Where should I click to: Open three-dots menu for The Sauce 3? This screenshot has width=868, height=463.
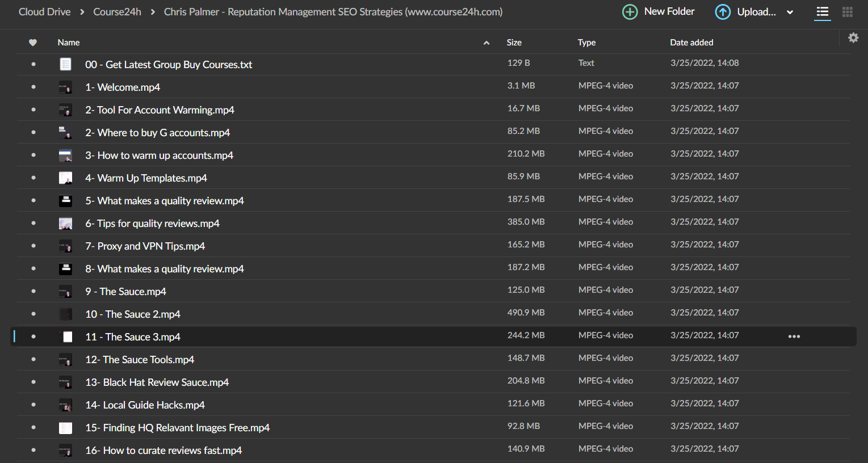point(794,336)
